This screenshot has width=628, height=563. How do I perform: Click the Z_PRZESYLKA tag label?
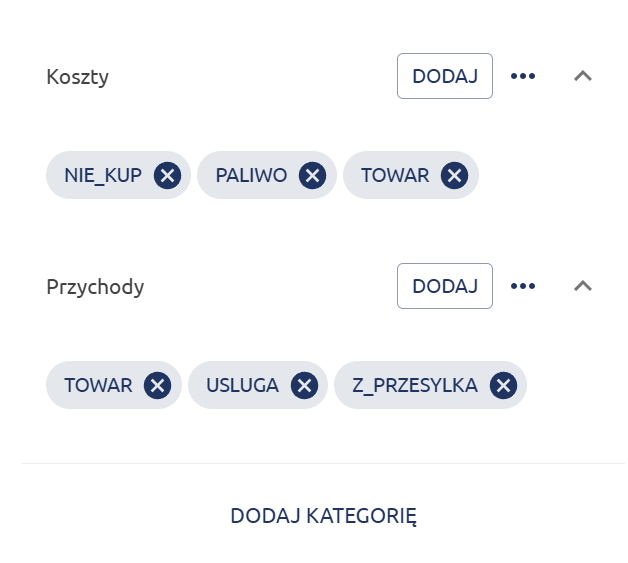pyautogui.click(x=415, y=385)
